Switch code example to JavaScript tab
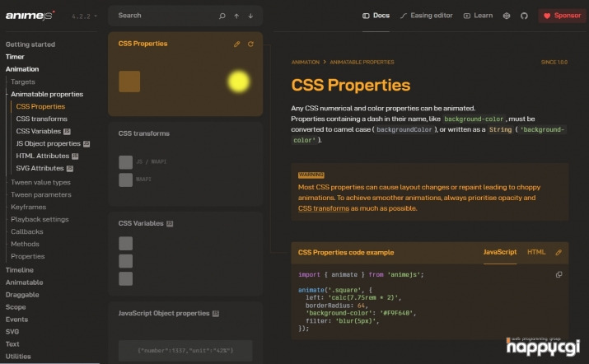This screenshot has width=589, height=364. click(x=500, y=253)
